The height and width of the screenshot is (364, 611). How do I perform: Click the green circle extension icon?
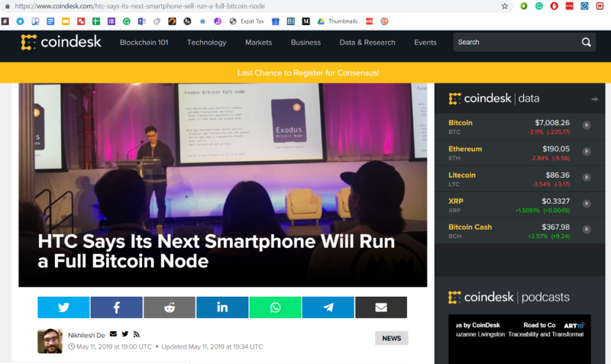point(524,6)
